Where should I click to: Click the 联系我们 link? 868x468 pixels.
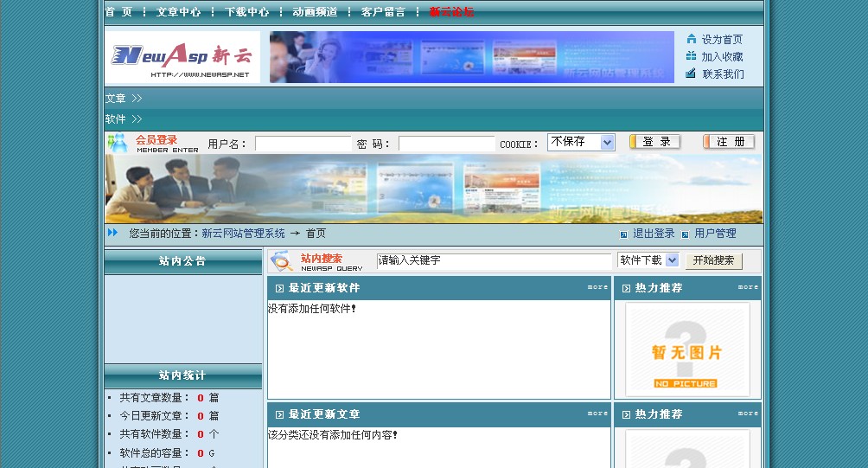click(723, 74)
